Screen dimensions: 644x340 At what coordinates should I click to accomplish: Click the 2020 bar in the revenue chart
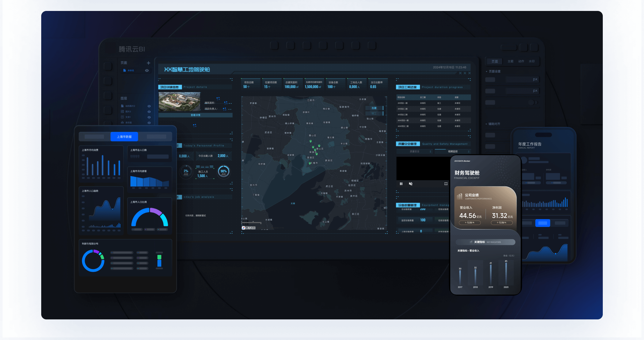coord(506,273)
